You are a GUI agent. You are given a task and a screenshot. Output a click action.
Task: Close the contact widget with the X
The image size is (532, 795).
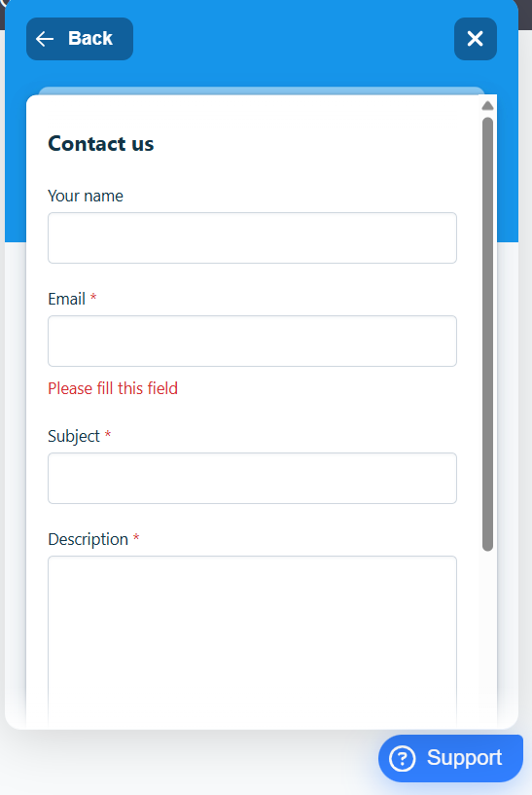(476, 39)
